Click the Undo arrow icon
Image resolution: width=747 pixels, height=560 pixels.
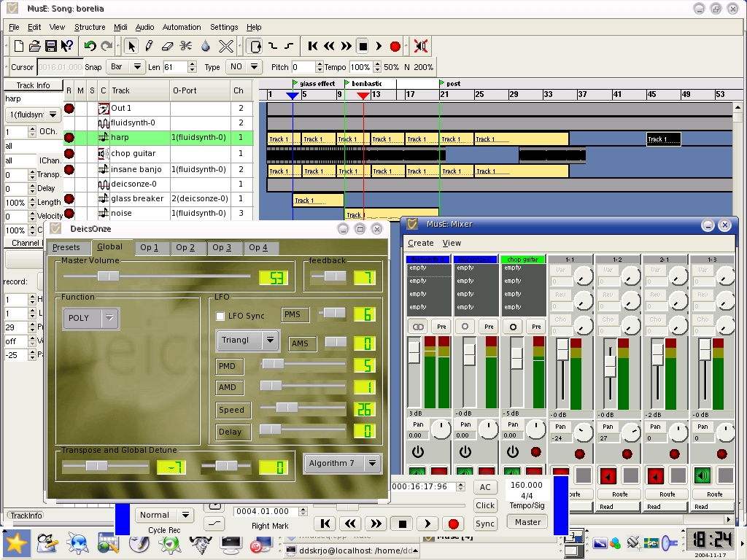point(90,46)
